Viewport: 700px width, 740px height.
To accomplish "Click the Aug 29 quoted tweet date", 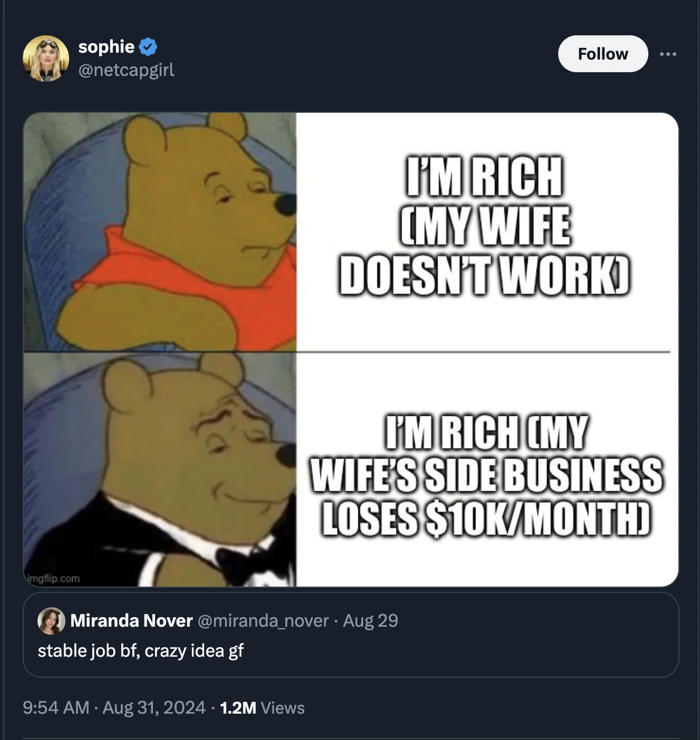I will [370, 620].
